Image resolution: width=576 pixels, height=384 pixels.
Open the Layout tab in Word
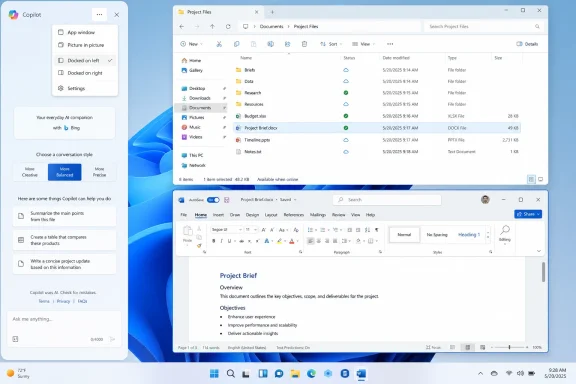[271, 215]
